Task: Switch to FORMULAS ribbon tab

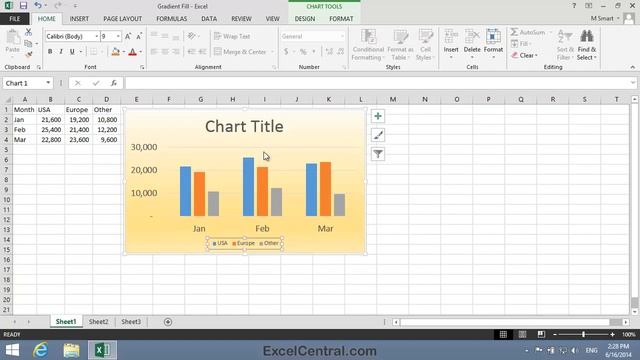Action: (x=171, y=19)
